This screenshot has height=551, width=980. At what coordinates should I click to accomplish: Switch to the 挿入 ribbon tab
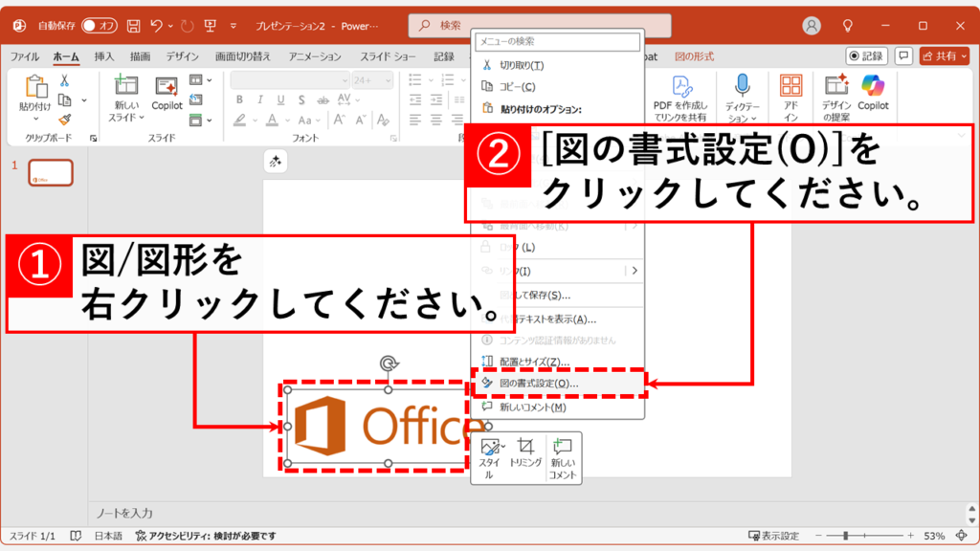(x=103, y=56)
